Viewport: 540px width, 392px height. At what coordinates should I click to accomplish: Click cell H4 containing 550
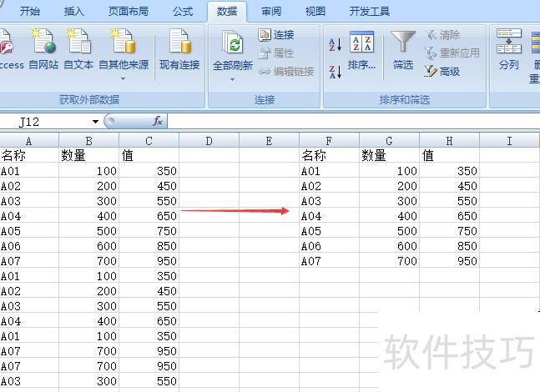coord(449,201)
